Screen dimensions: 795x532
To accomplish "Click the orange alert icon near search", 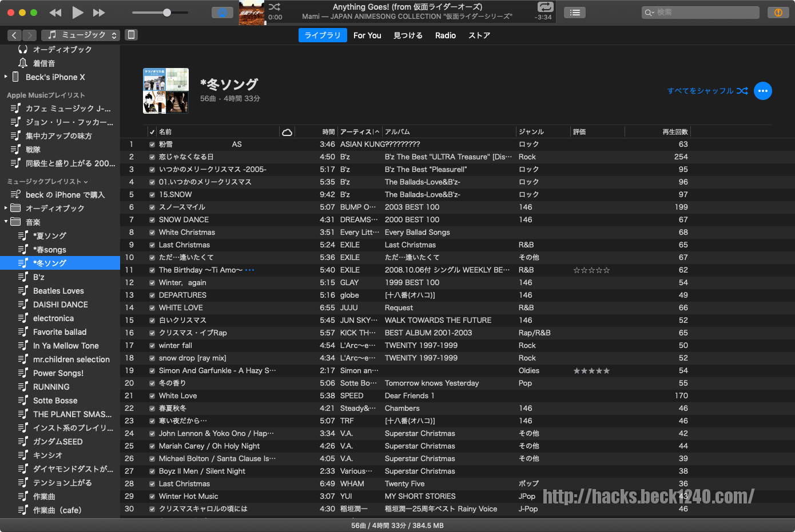I will coord(778,13).
